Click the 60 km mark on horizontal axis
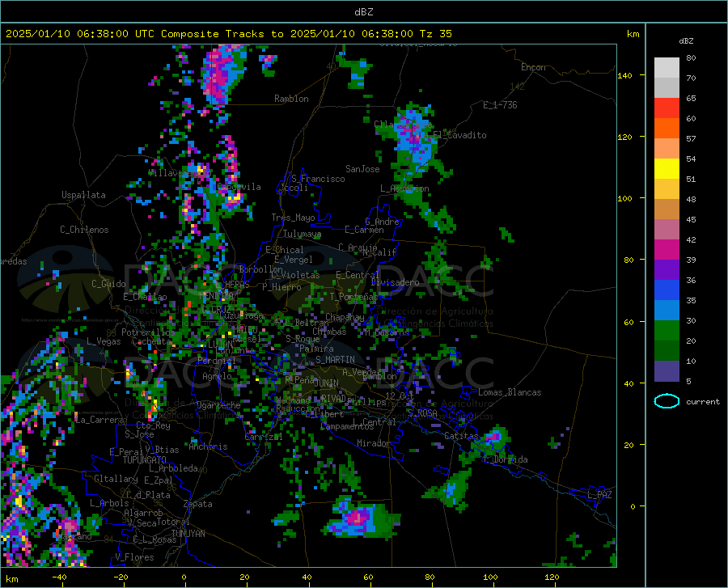Viewport: 728px width, 588px height. (x=368, y=577)
